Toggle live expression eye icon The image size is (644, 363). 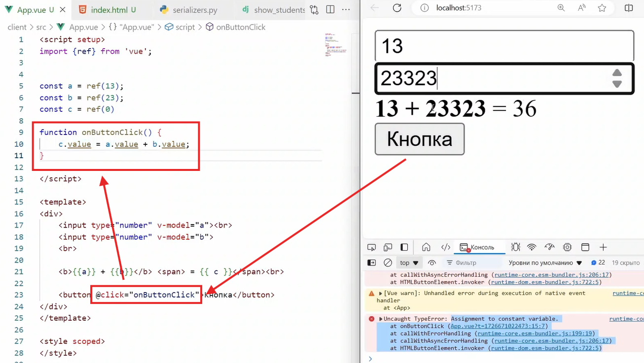(x=432, y=263)
